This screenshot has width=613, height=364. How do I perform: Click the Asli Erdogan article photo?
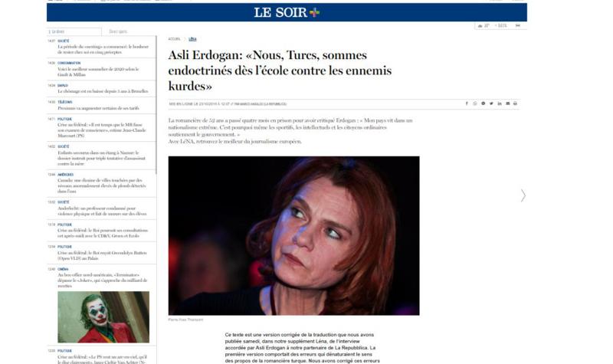point(294,236)
